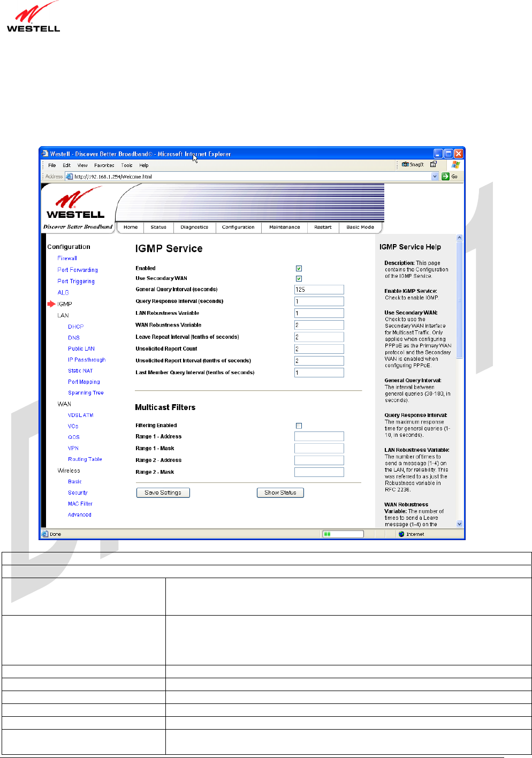Open the Edit menu
This screenshot has width=532, height=758.
click(66, 165)
